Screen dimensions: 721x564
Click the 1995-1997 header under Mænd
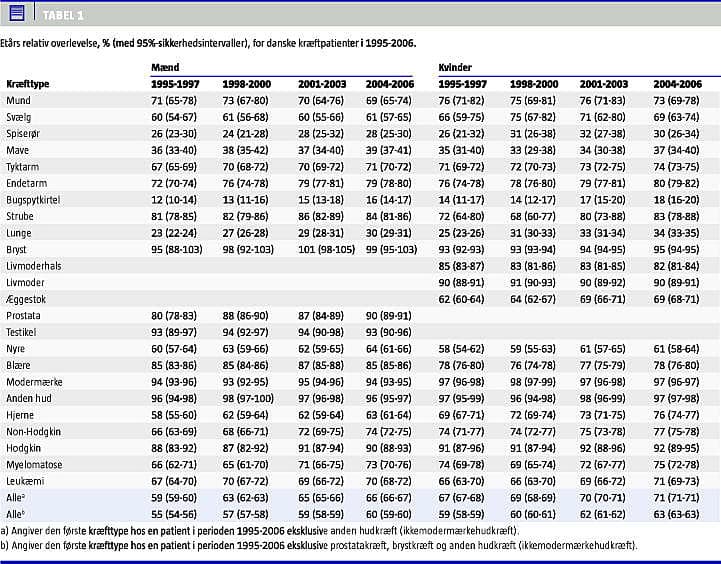(174, 86)
